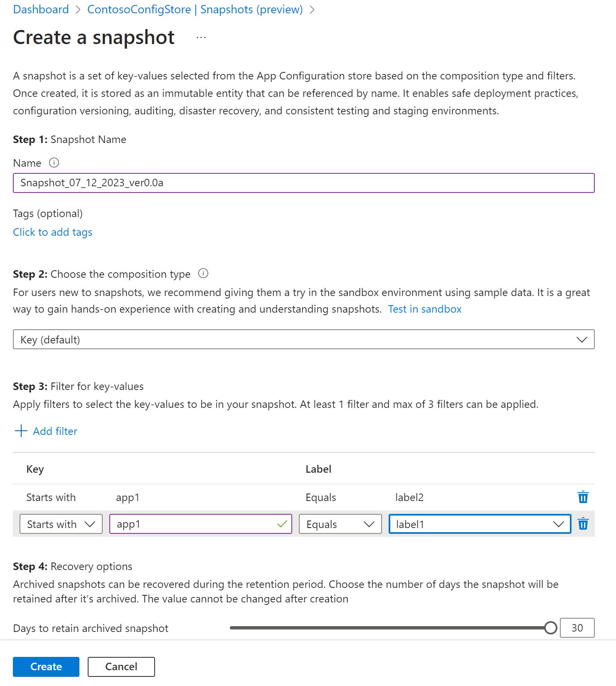
Task: Focus the snapshot Name text field
Action: point(303,183)
